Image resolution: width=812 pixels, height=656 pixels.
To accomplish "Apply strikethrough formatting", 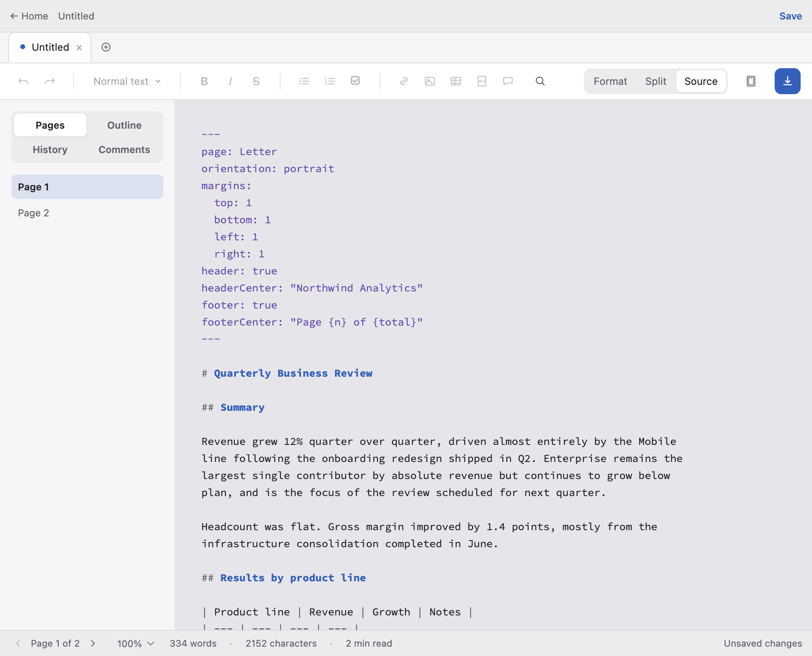I will point(256,81).
